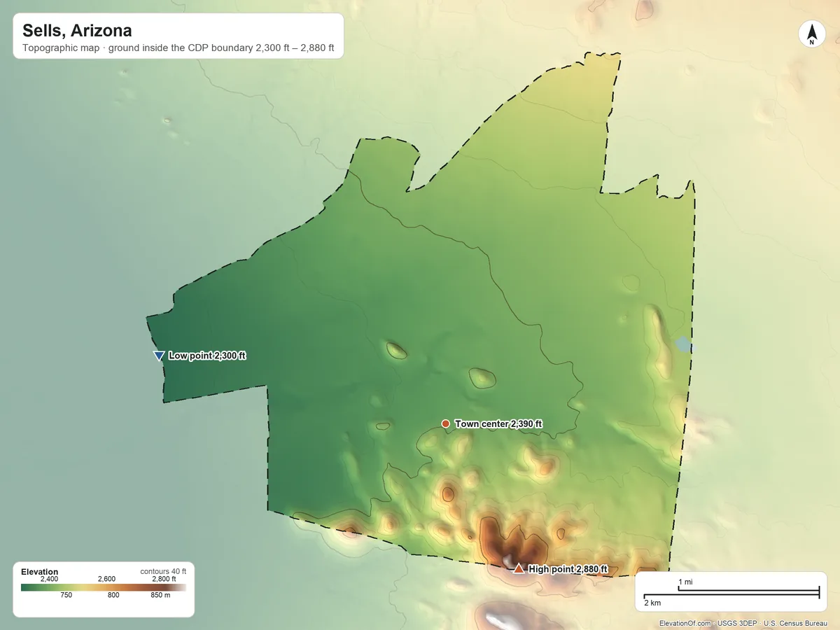Click the 'Elevation' legend heading
Image resolution: width=840 pixels, height=630 pixels.
coord(39,572)
